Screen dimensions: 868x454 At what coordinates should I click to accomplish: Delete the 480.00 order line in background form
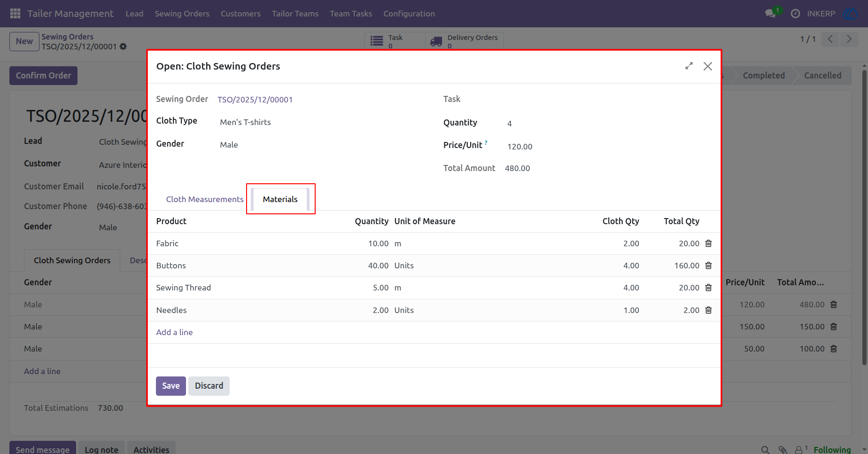[x=834, y=305]
